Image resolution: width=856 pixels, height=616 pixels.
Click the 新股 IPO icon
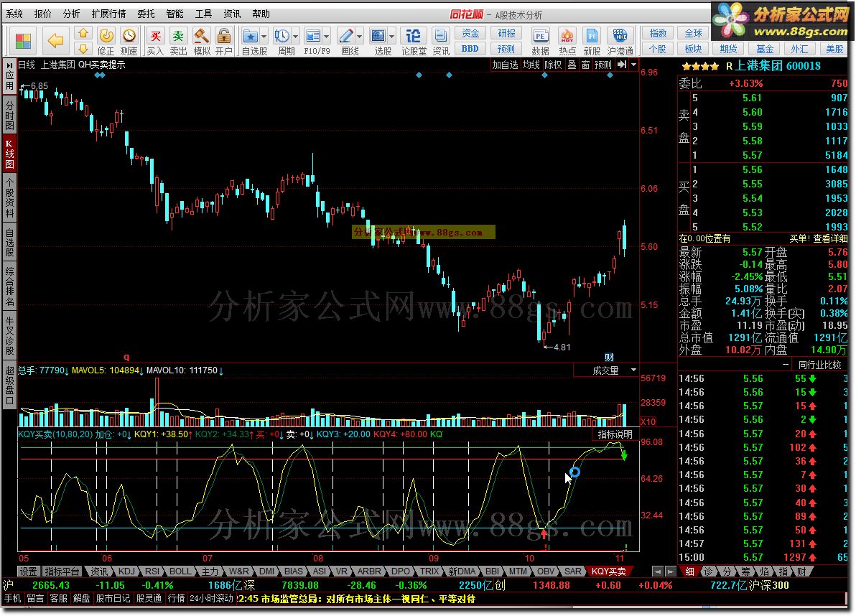(592, 36)
